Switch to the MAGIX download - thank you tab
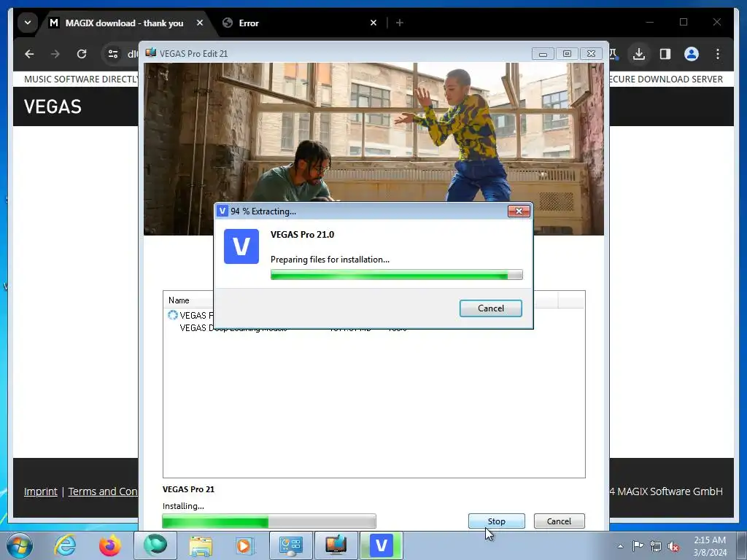This screenshot has height=560, width=747. (124, 23)
